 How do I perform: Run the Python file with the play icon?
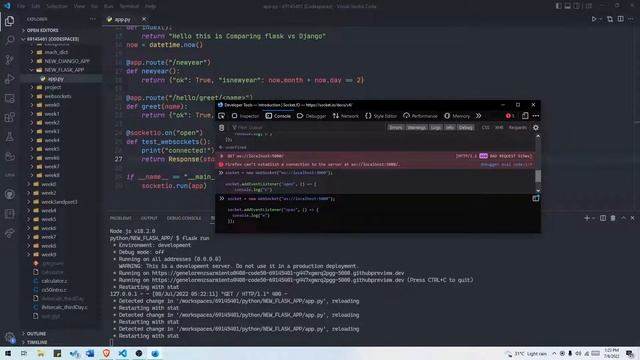point(594,19)
